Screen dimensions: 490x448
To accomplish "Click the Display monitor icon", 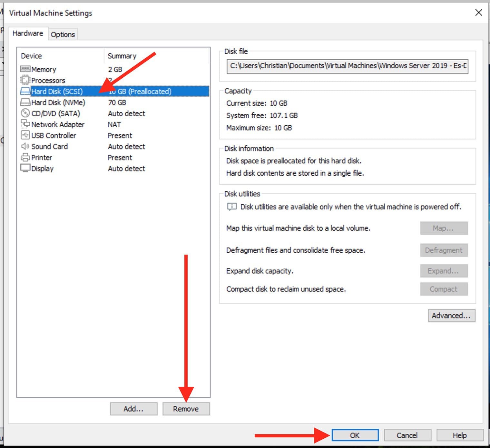I will click(x=25, y=168).
